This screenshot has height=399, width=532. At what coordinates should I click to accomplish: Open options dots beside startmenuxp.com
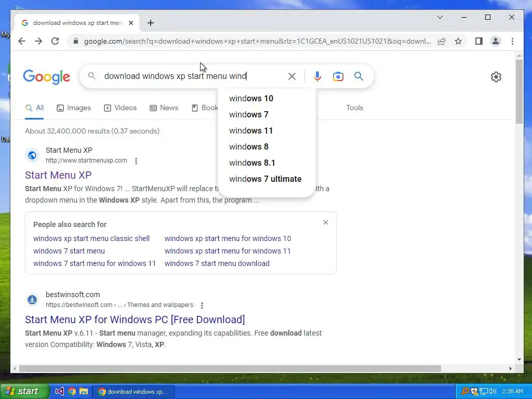click(136, 161)
